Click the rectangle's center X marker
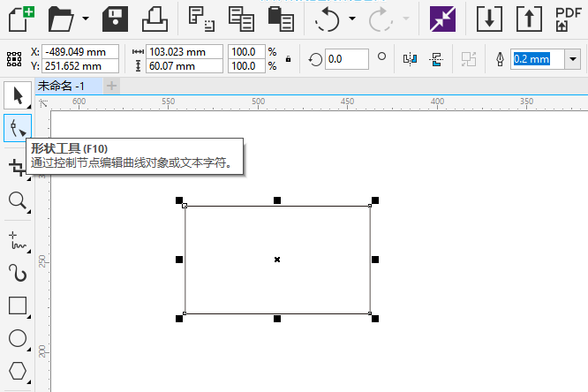 [277, 260]
